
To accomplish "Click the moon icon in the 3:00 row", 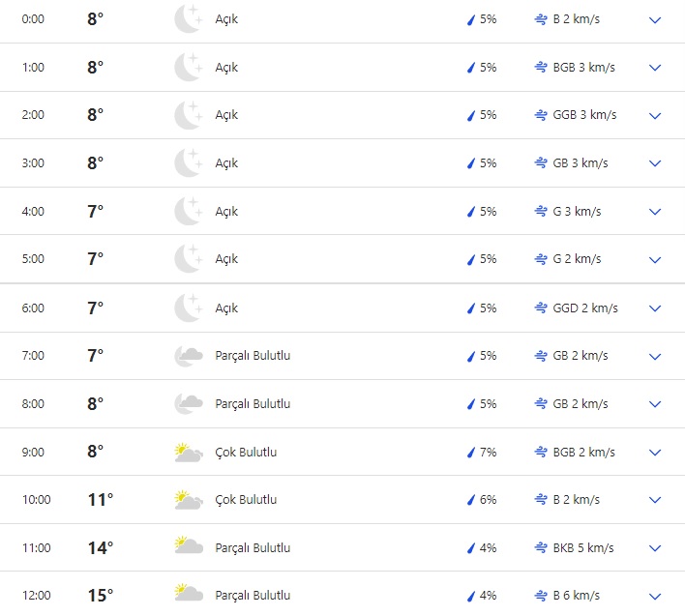I will click(x=188, y=163).
